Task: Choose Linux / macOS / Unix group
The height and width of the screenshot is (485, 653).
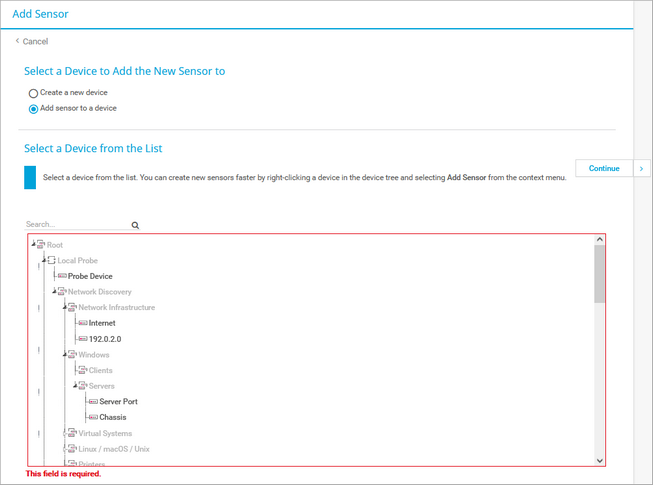Action: pyautogui.click(x=113, y=449)
